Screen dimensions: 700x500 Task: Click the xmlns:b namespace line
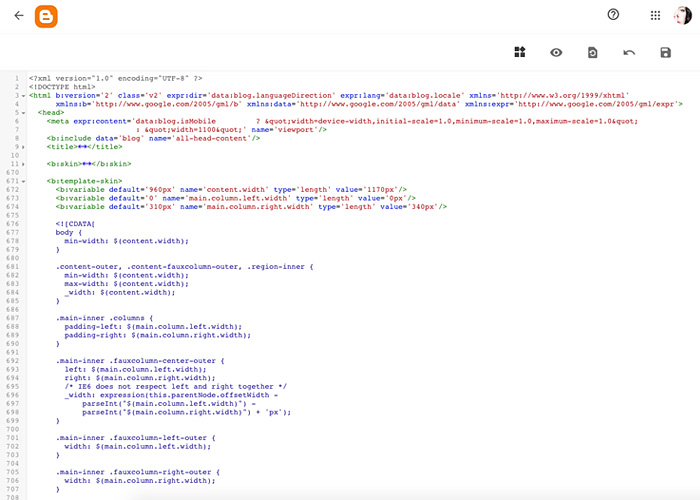point(369,104)
